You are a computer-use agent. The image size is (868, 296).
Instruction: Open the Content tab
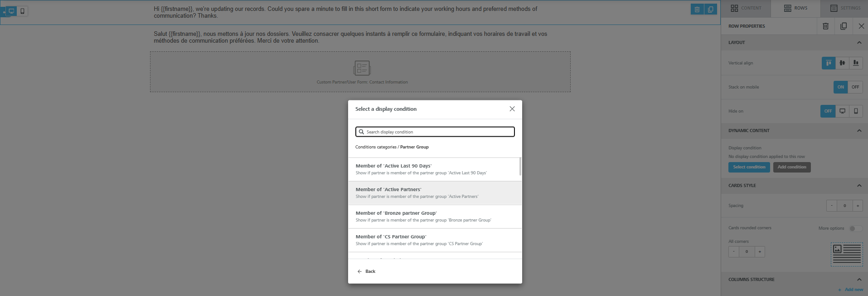point(746,8)
